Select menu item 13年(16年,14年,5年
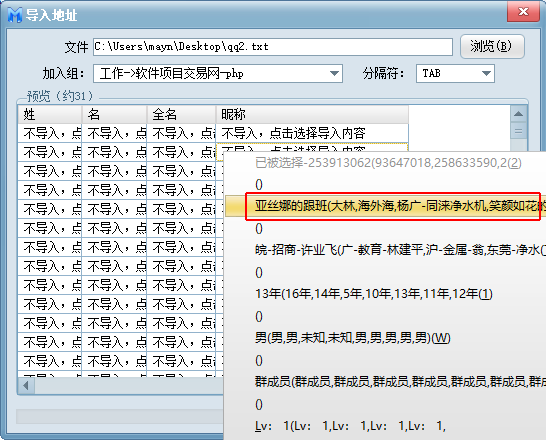The width and height of the screenshot is (546, 440). (385, 294)
